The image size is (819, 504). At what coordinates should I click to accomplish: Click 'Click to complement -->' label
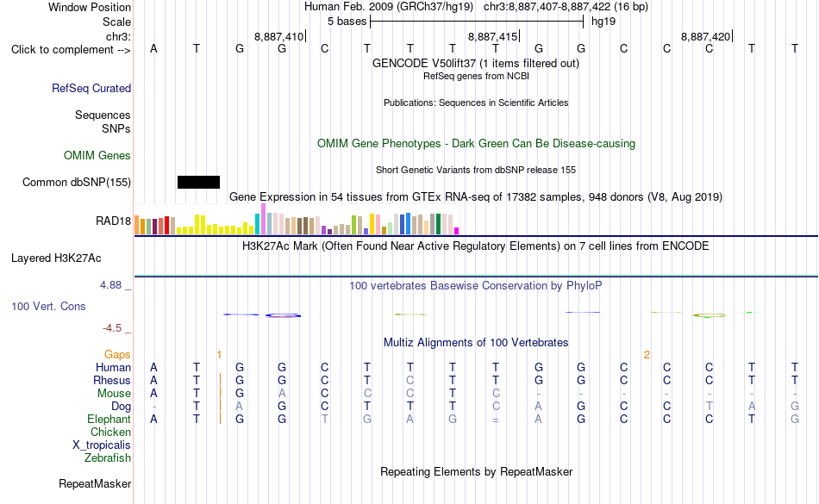tap(71, 50)
